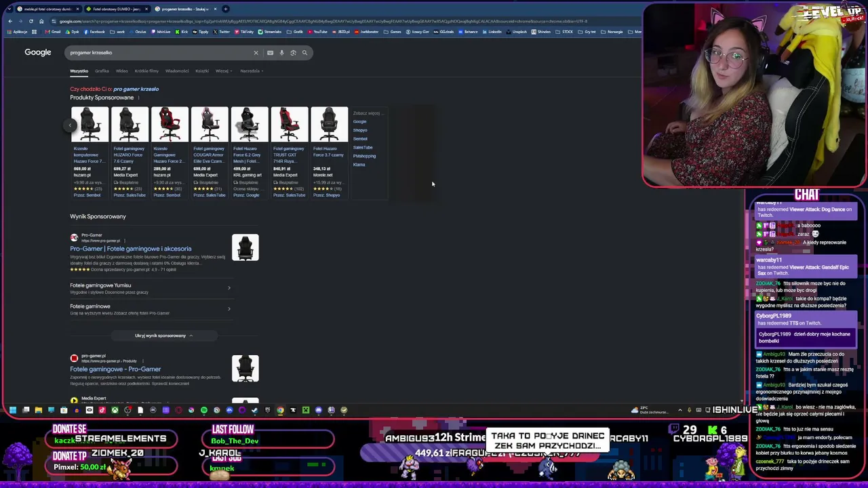Expand the Narzędzia tools dropdown

251,70
